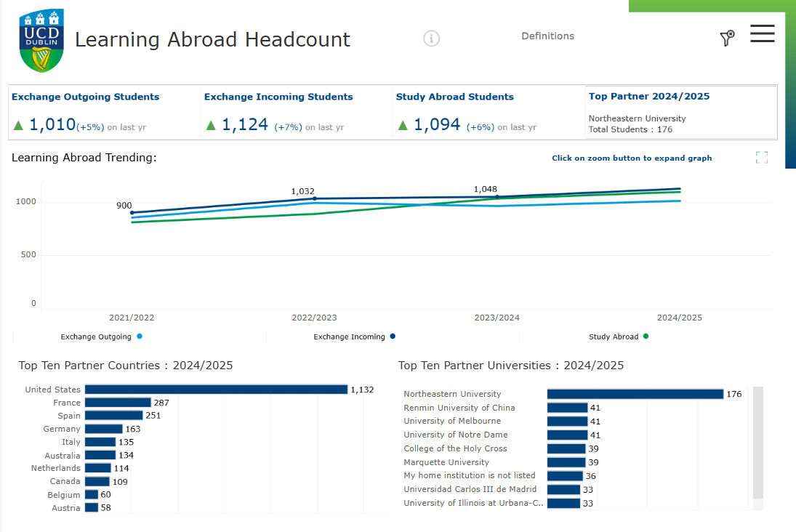The height and width of the screenshot is (532, 796).
Task: Open the info tooltip beside the page title
Action: (431, 39)
